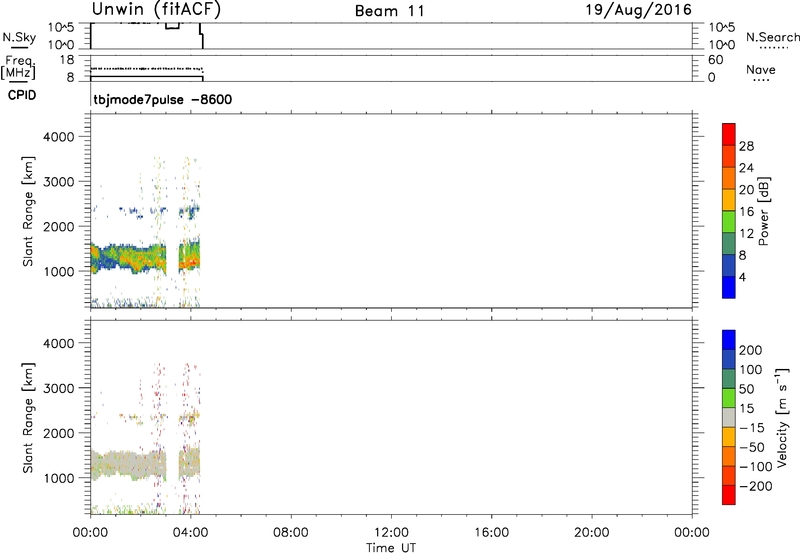Click "Slant Range [km]" on the velocity panel

coord(28,418)
